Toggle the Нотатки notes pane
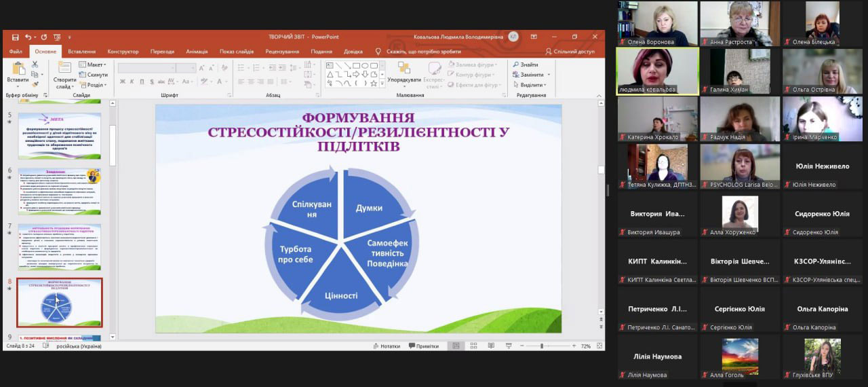This screenshot has height=387, width=868. [x=386, y=346]
